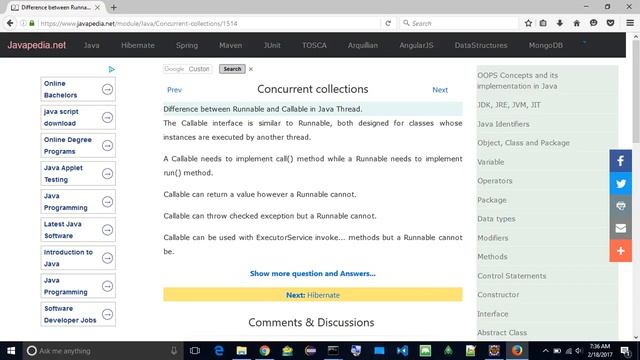
Task: Open the Spring nav menu
Action: coord(187,45)
